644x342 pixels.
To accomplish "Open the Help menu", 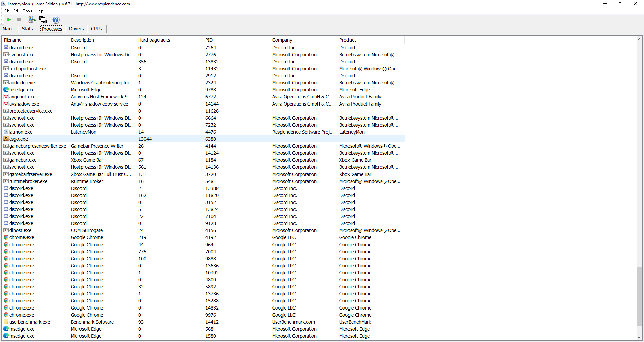I will 39,11.
